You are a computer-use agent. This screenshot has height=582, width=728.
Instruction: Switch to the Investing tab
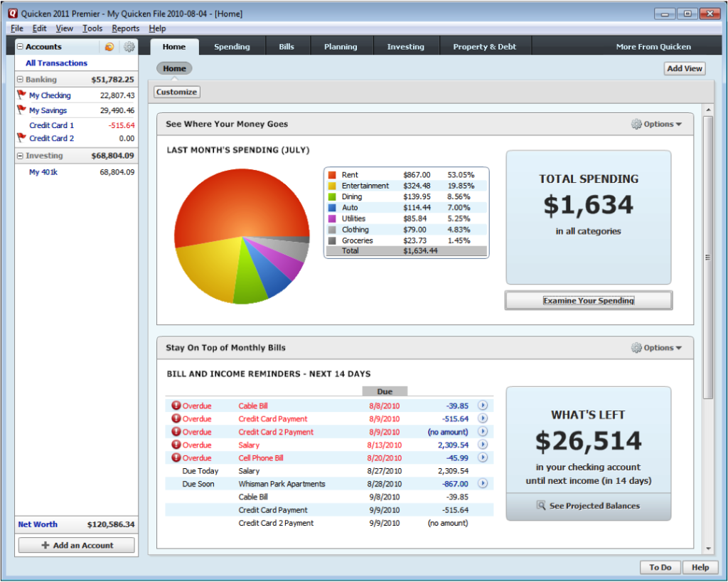[x=406, y=46]
